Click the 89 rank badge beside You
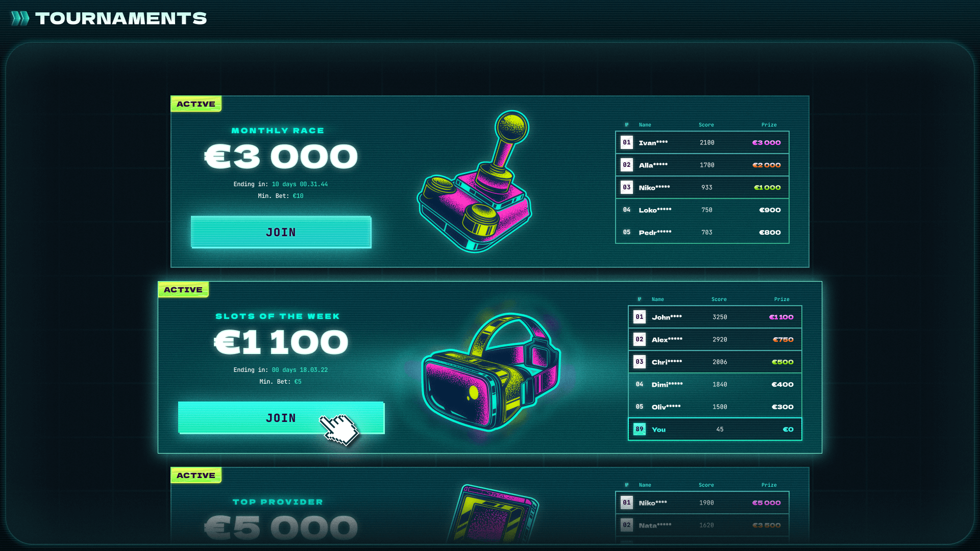 (x=640, y=429)
